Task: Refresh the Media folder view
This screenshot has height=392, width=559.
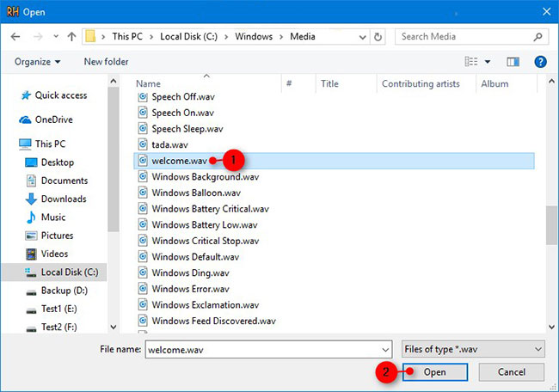Action: click(378, 37)
